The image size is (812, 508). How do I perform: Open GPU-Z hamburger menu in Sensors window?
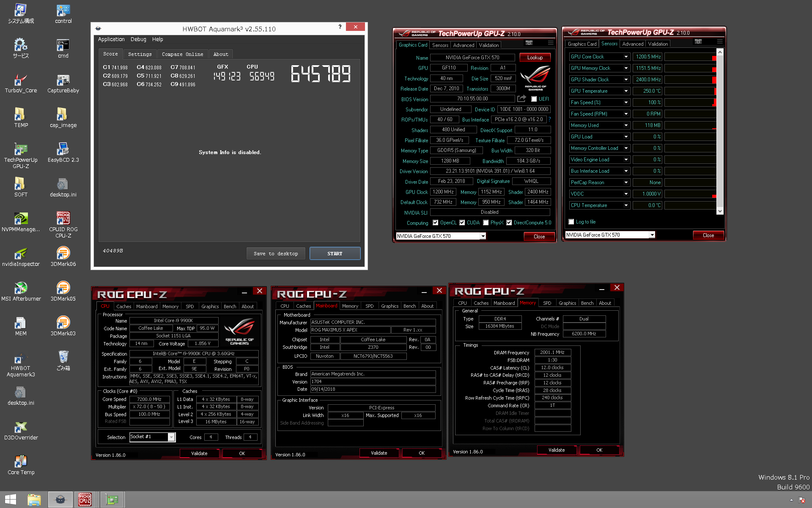720,41
